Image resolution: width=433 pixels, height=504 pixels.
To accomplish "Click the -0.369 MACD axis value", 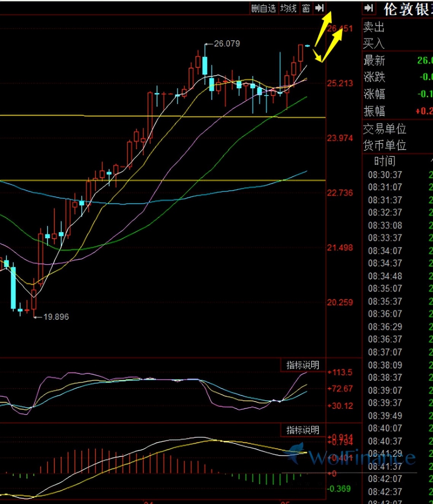I will point(339,488).
